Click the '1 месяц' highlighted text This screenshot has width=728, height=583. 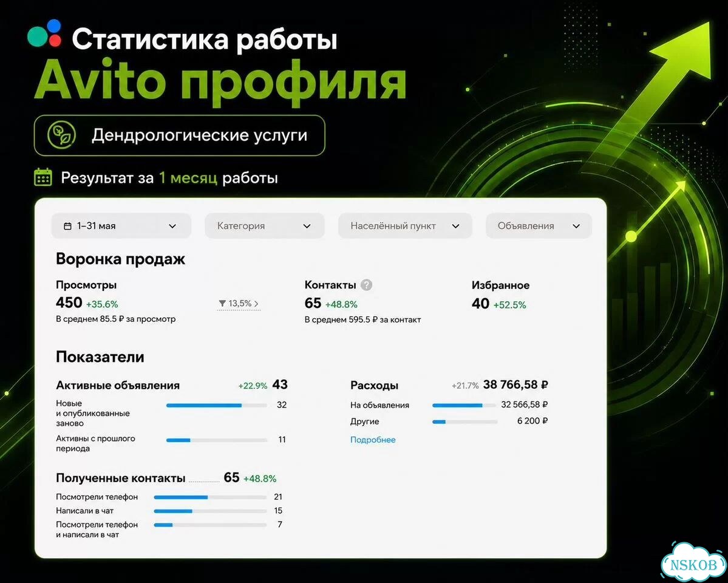[188, 178]
